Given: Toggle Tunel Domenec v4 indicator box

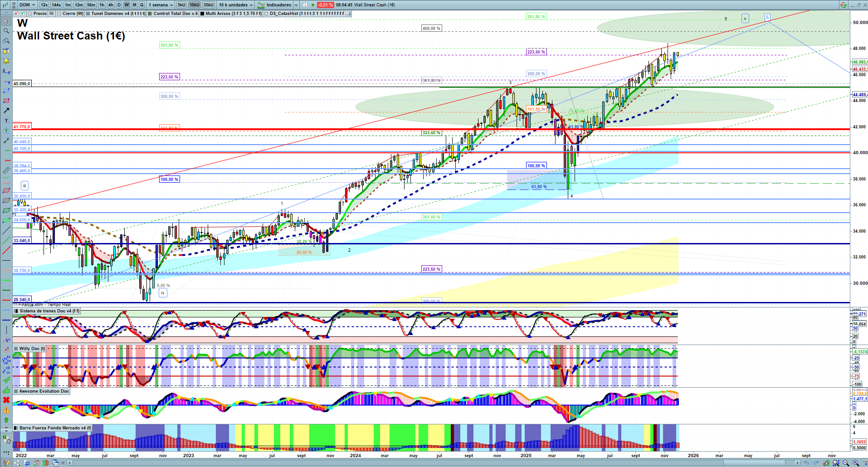Looking at the screenshot, I should pos(88,14).
